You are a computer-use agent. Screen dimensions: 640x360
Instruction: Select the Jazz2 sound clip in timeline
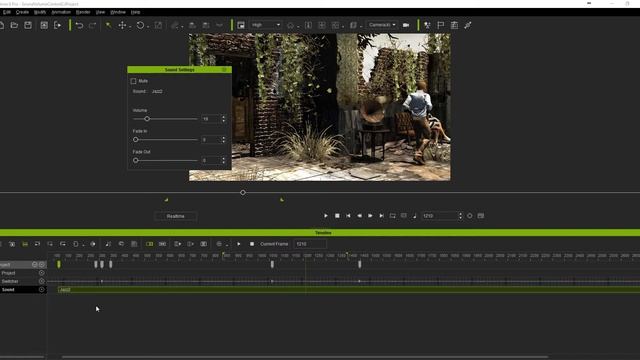pos(349,290)
